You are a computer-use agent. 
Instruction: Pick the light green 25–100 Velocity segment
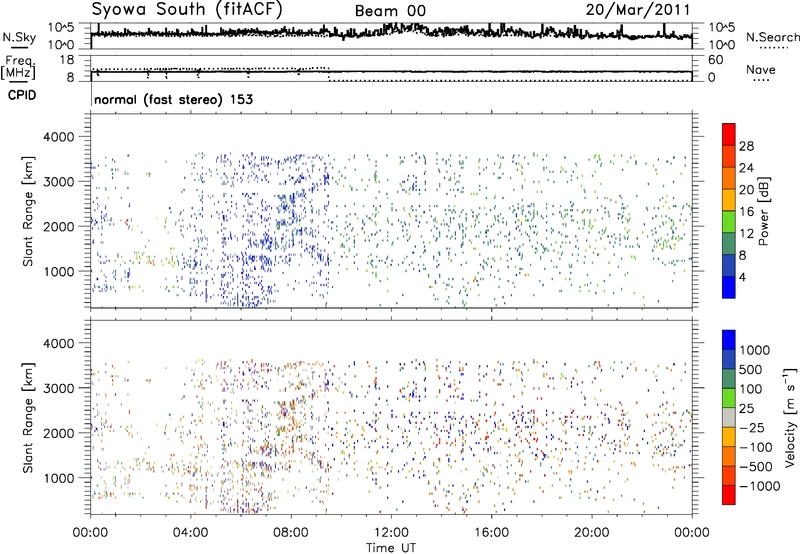coord(729,398)
